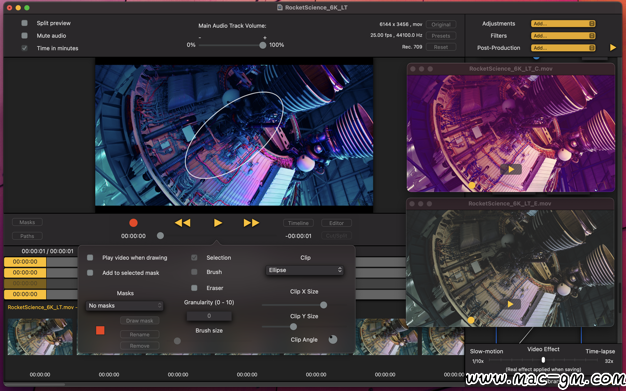This screenshot has height=391, width=626.
Task: Adjust the Video Effect speed slider
Action: pos(543,360)
